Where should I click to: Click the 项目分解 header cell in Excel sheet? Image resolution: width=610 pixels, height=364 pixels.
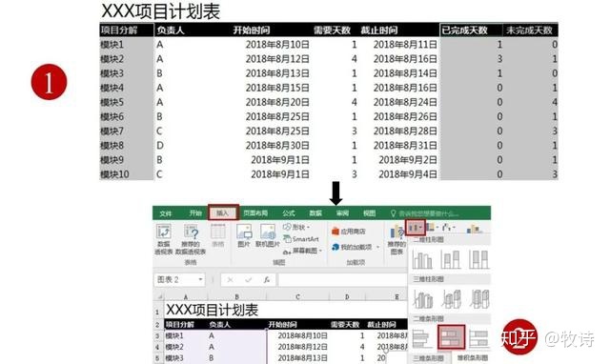(x=180, y=324)
